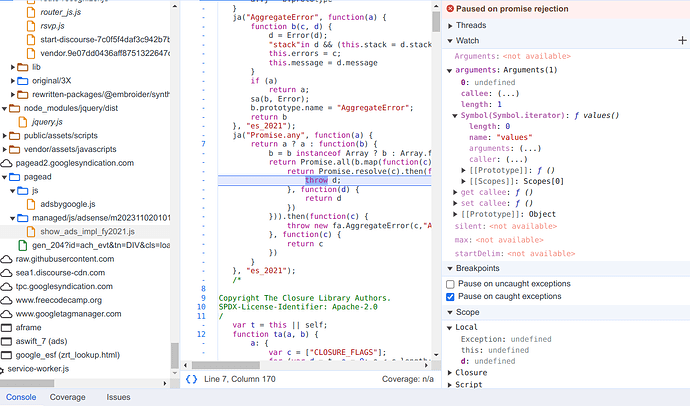
Task: Click the callee (...) getter value
Action: [x=509, y=93]
